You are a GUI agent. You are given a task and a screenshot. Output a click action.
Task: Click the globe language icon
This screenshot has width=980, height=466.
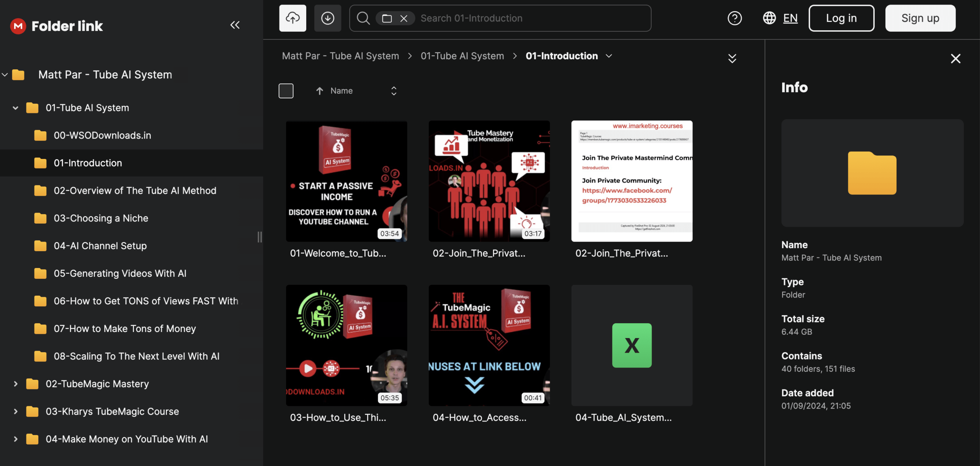pos(769,18)
